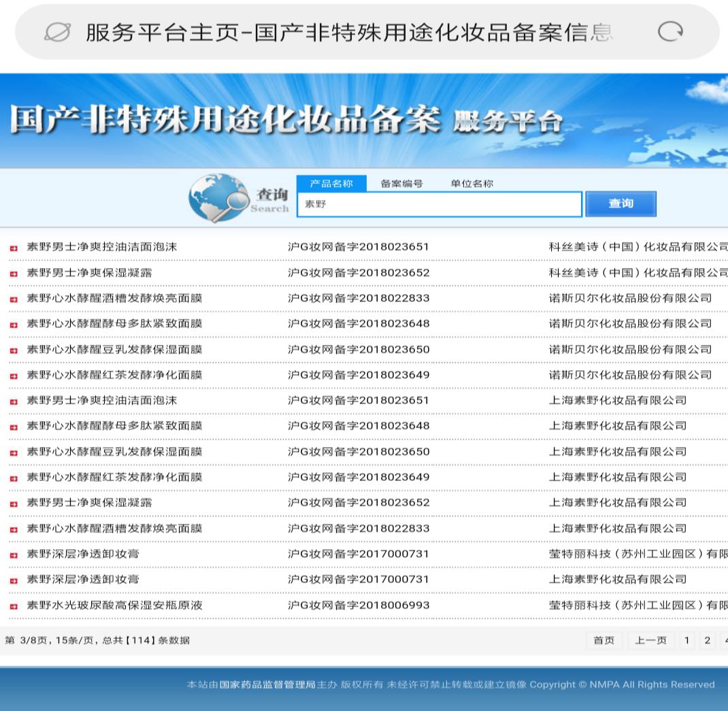The height and width of the screenshot is (711, 728).
Task: Expand the entry for 素野心水酵醒酵母多肽紧致面膜
Action: coord(14,324)
